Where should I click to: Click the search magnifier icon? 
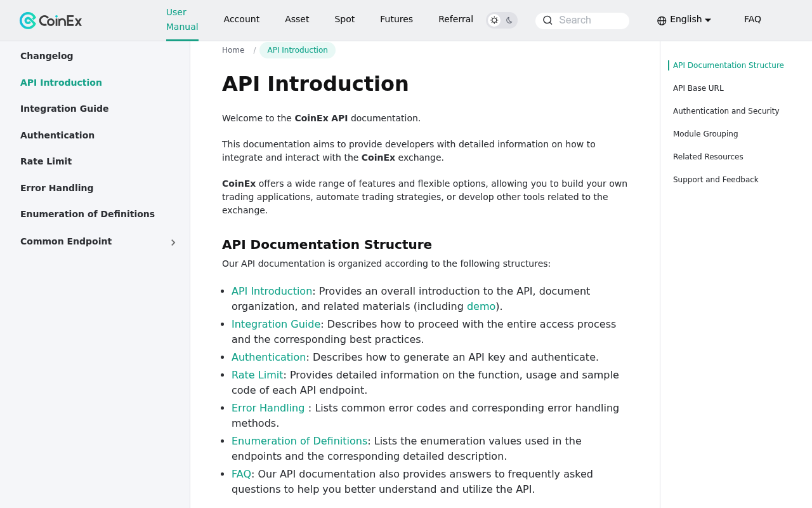coord(547,20)
